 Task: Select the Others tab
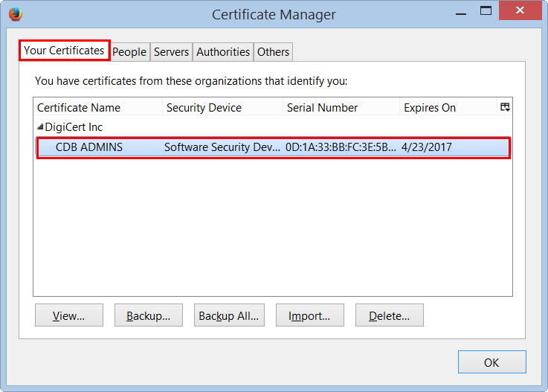tap(273, 52)
